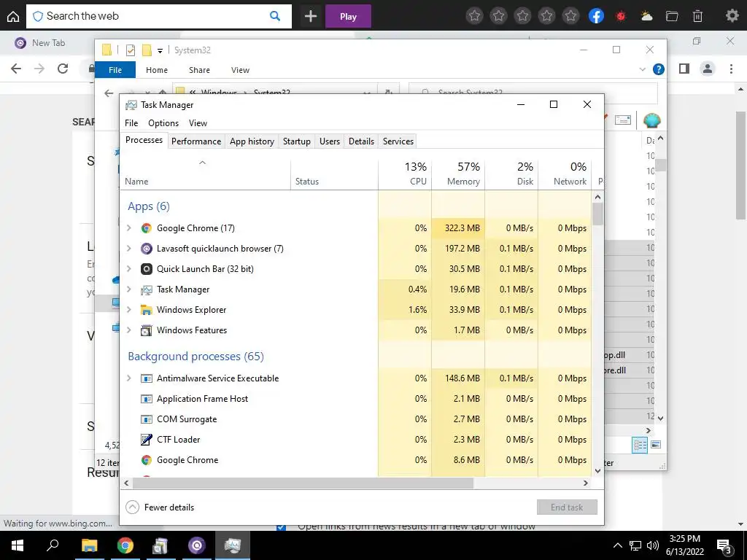
Task: Click the Google Chrome app icon in Apps list
Action: 146,228
